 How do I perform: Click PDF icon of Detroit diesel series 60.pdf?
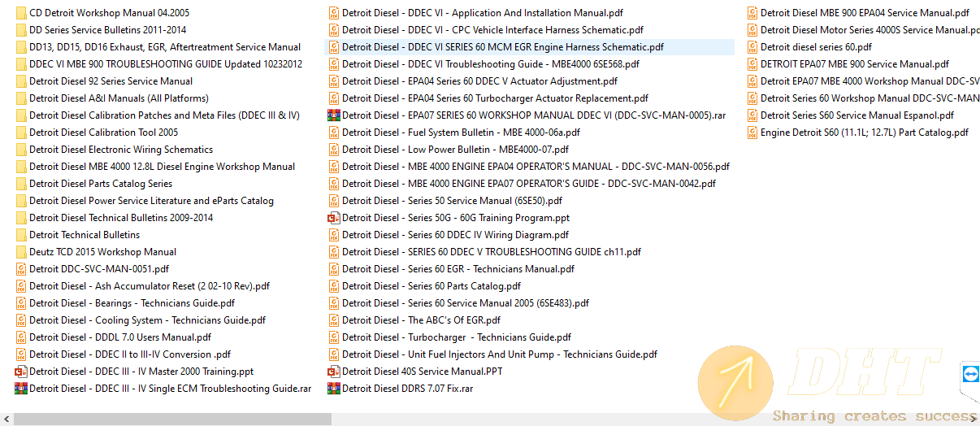tap(752, 47)
